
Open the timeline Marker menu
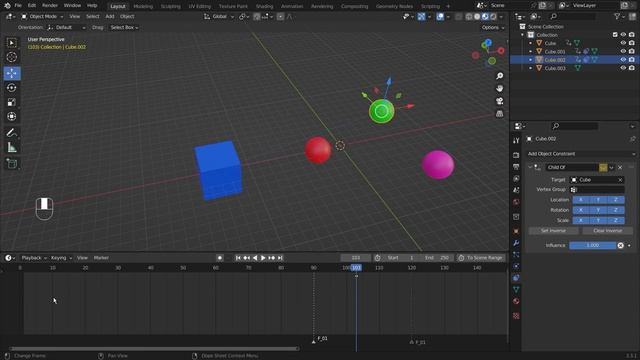point(101,258)
